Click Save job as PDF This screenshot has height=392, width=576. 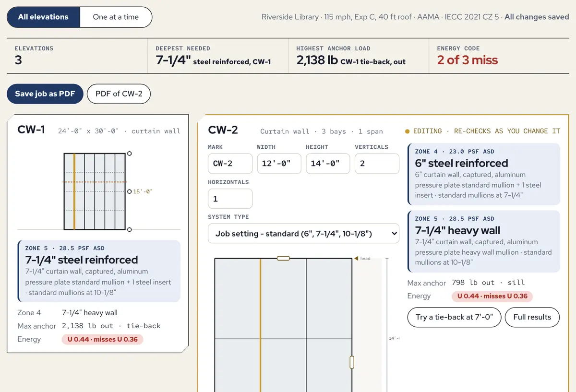[45, 94]
